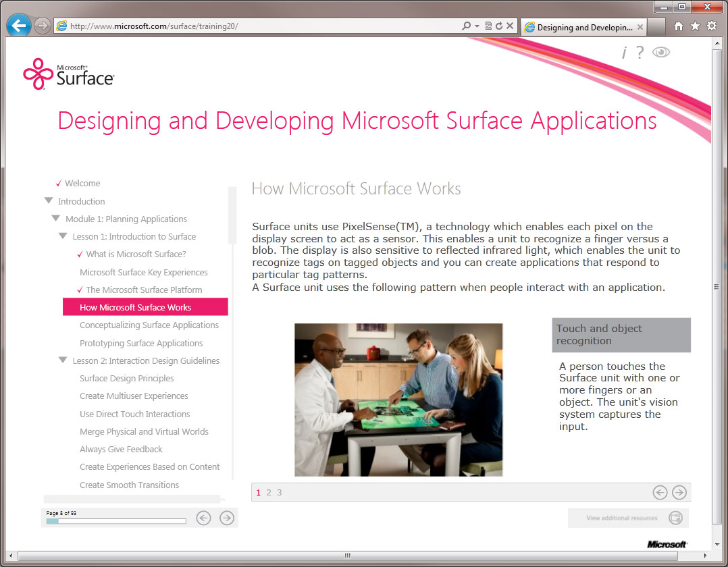Go to previous course page arrow
The width and height of the screenshot is (728, 567).
203,518
